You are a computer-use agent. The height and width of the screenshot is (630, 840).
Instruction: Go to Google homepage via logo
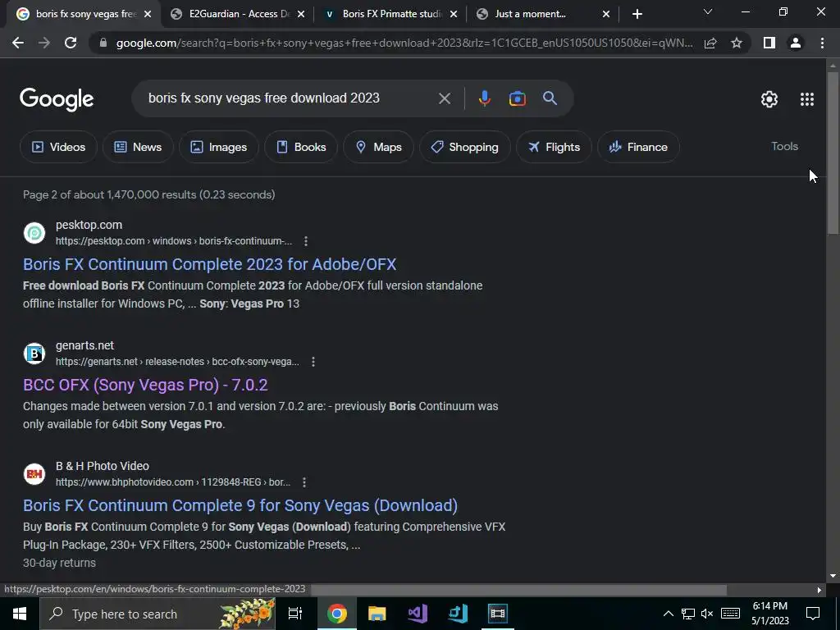pyautogui.click(x=57, y=99)
